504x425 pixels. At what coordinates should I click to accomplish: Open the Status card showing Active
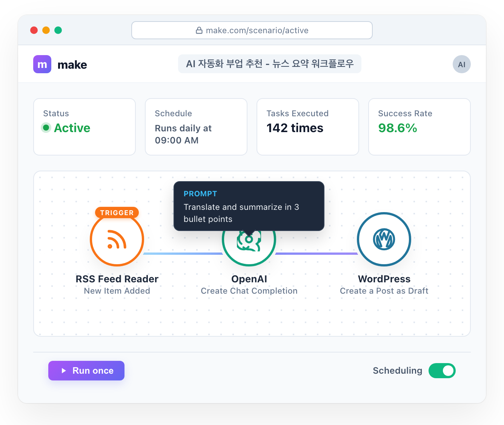tap(85, 127)
